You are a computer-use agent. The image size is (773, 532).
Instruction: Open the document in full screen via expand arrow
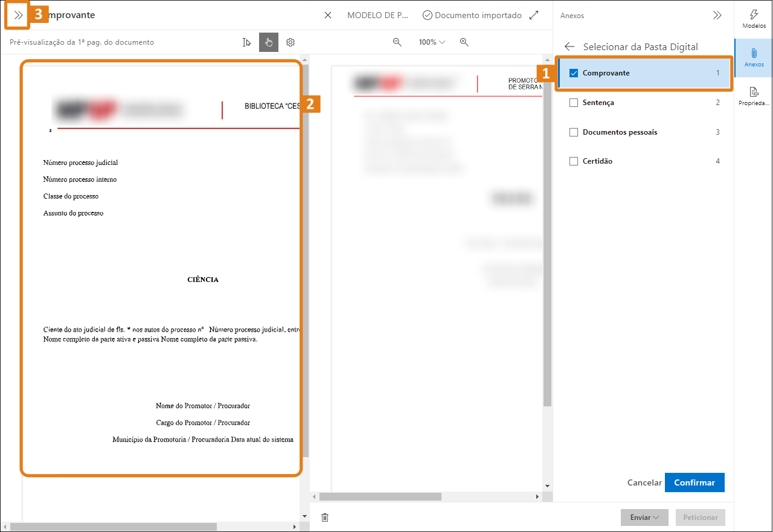click(534, 15)
